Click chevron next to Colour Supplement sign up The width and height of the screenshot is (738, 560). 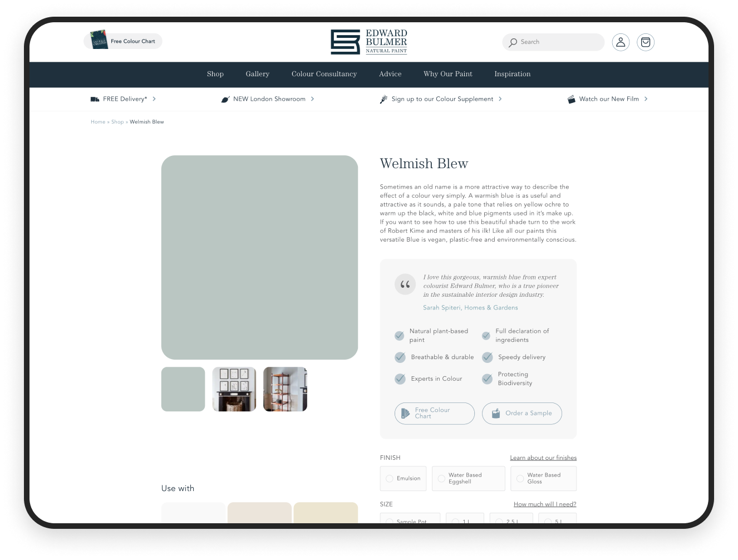pyautogui.click(x=500, y=99)
